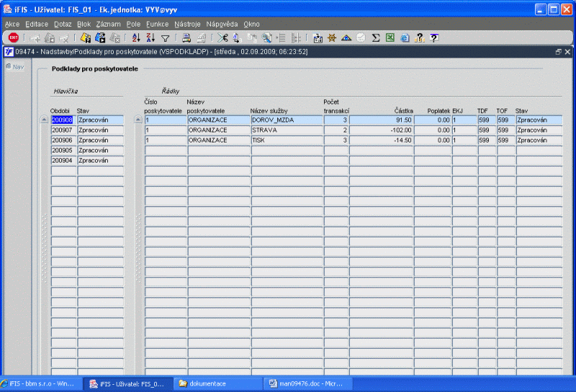
Task: Open the Nápověda menu
Action: 222,24
